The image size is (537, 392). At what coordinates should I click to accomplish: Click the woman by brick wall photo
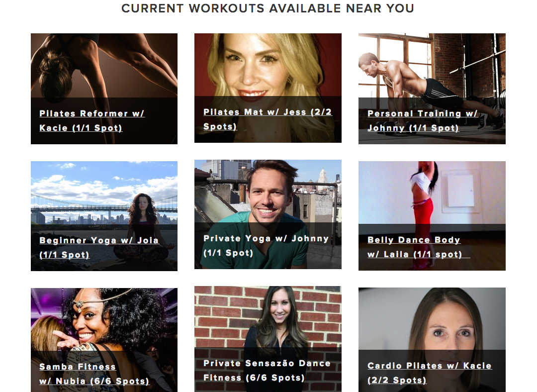[x=268, y=317]
